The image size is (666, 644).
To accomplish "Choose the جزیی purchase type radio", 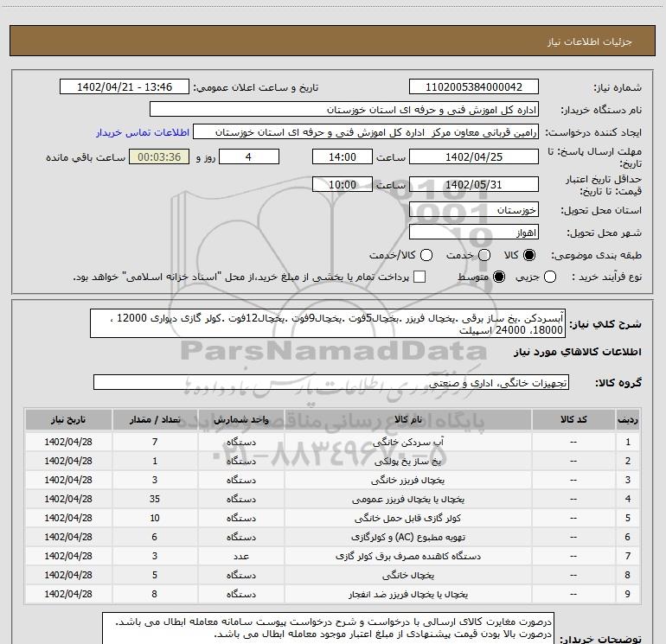I will [x=550, y=277].
